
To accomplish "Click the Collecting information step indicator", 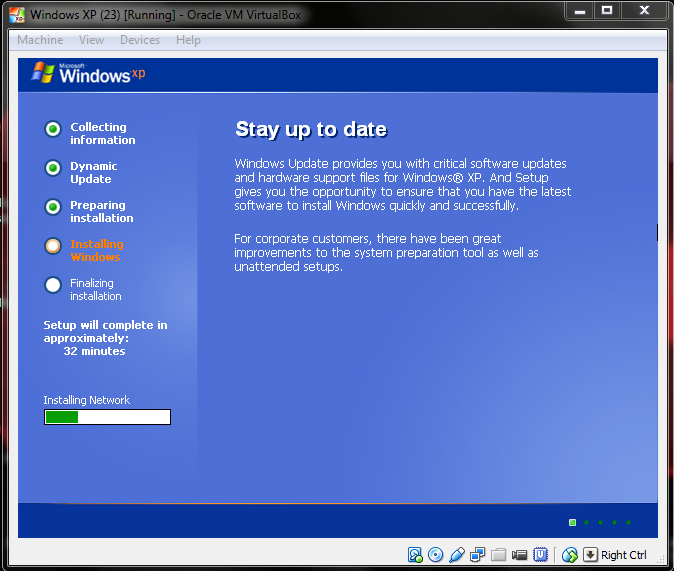I will pyautogui.click(x=53, y=129).
